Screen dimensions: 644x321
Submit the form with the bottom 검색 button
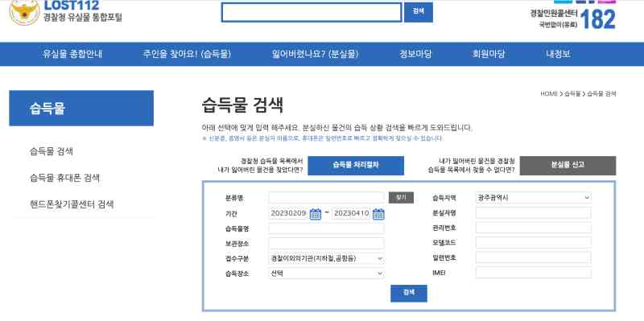tap(409, 293)
